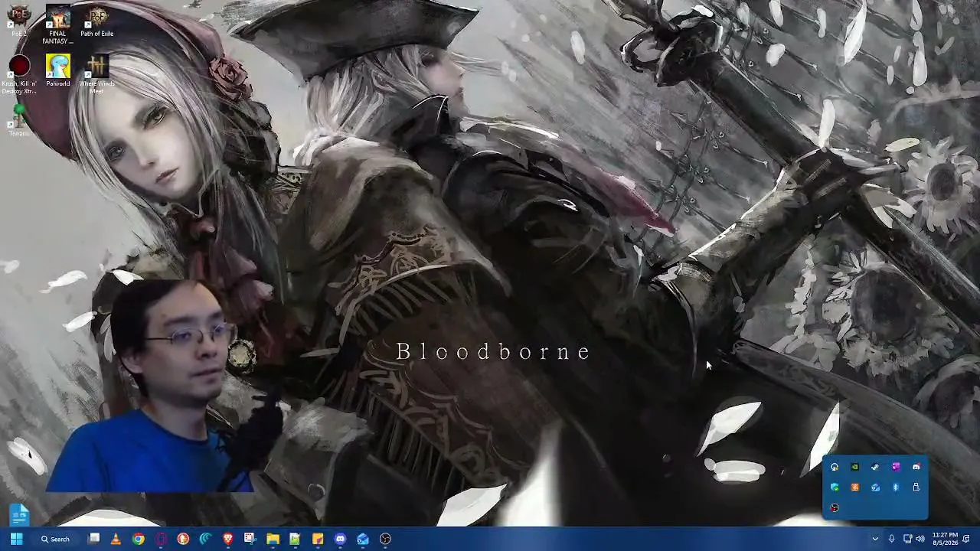Open the notification center bell icon
The image size is (980, 551).
(966, 539)
